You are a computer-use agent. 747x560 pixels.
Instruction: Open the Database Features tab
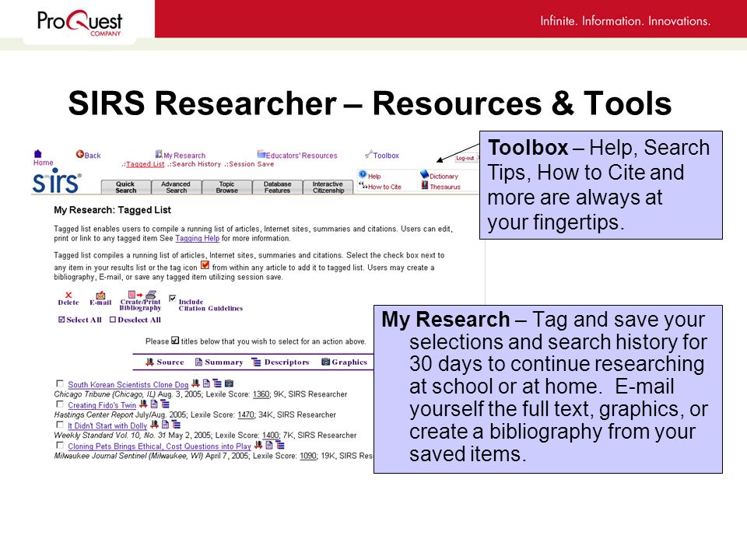(277, 187)
